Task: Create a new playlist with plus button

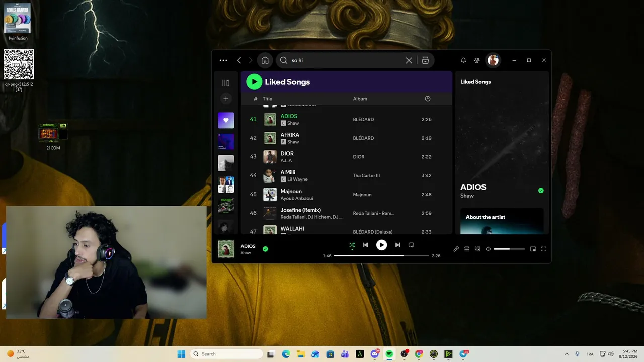Action: 226,99
